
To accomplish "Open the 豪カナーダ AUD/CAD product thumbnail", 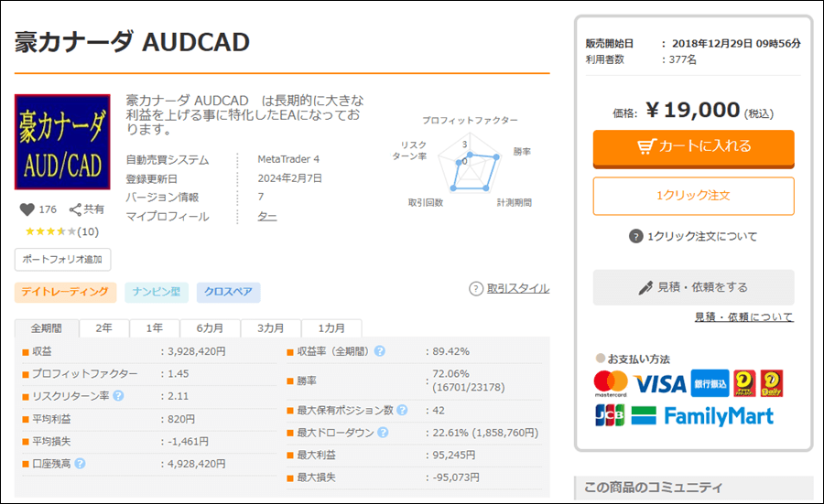I will tap(62, 142).
